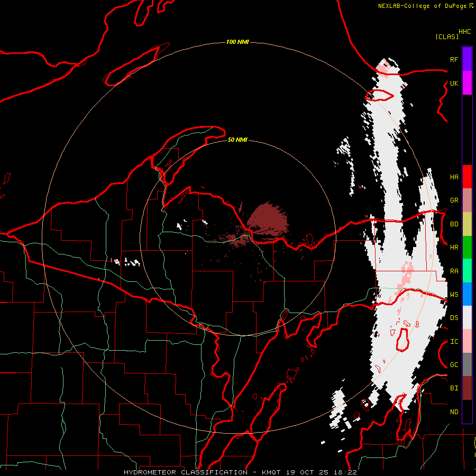476x476 pixels.
Task: Click the BI legend label
Action: [x=454, y=388]
